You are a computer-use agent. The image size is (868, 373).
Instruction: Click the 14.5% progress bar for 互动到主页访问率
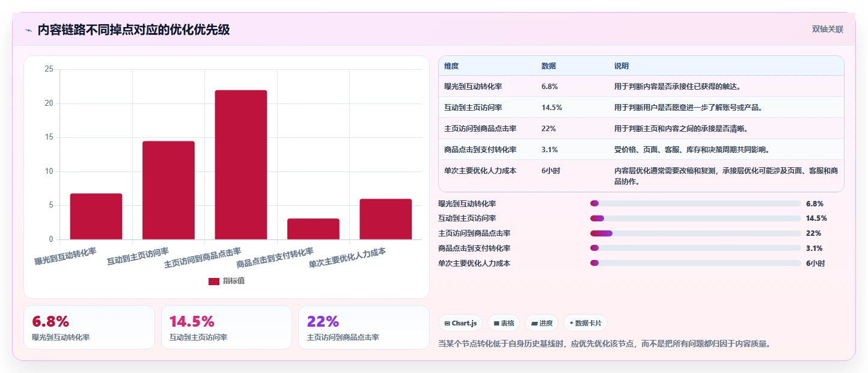tap(695, 218)
